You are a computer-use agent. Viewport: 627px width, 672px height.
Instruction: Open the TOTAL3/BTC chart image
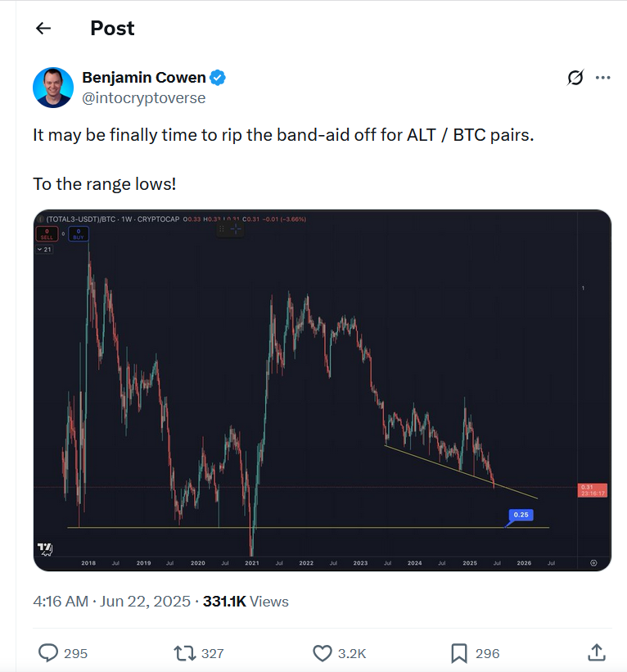323,390
